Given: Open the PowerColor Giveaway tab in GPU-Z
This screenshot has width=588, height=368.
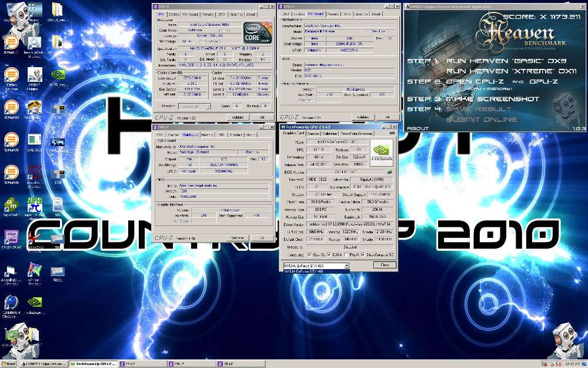Looking at the screenshot, I should click(x=356, y=133).
